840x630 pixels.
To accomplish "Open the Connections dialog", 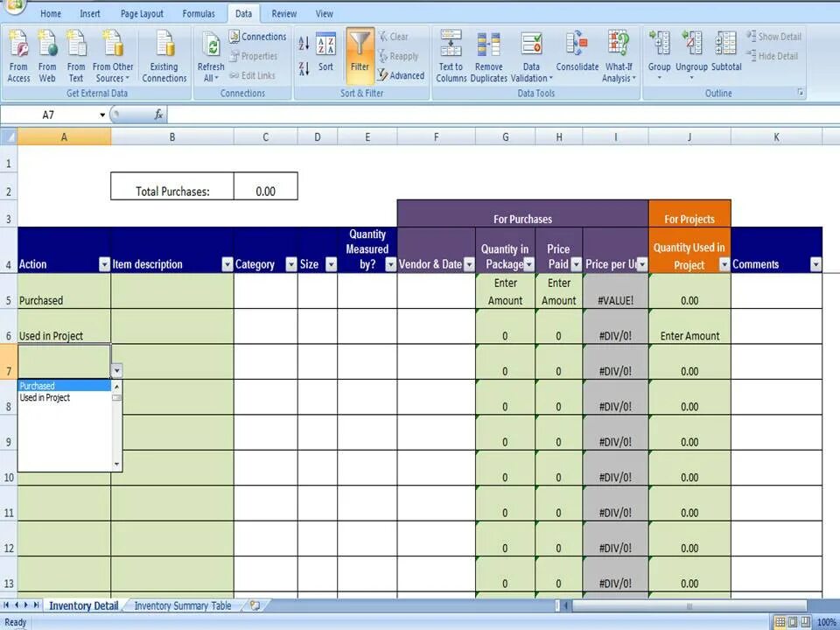I will 258,37.
